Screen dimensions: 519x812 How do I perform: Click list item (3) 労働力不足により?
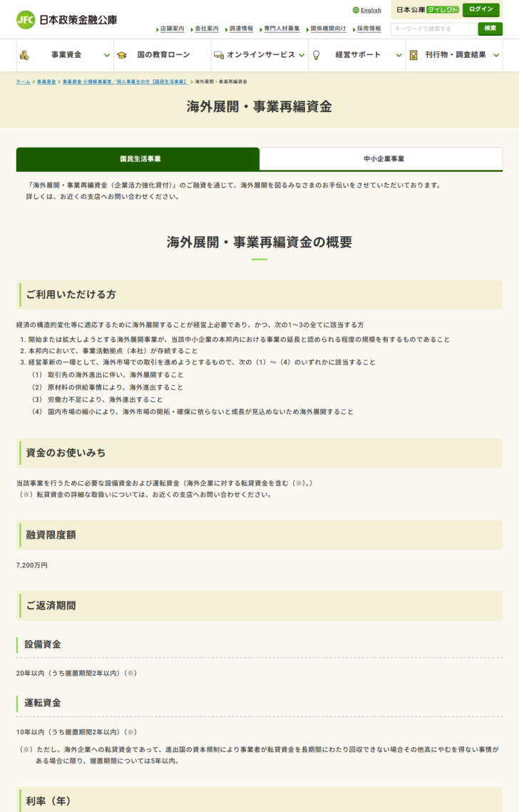(x=97, y=400)
